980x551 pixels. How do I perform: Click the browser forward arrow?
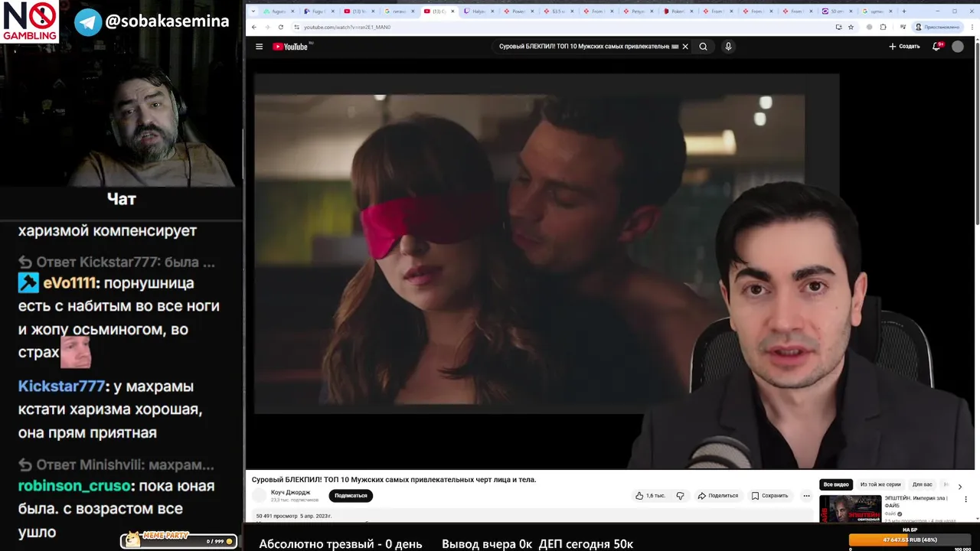[x=267, y=27]
